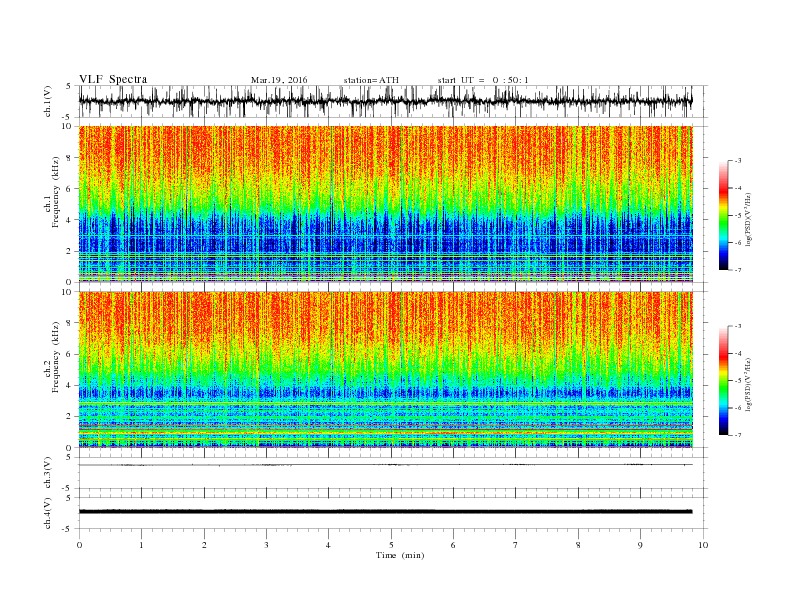The height and width of the screenshot is (612, 792).
Task: Click the "ch.4(V)" axis label
Action: (x=47, y=514)
